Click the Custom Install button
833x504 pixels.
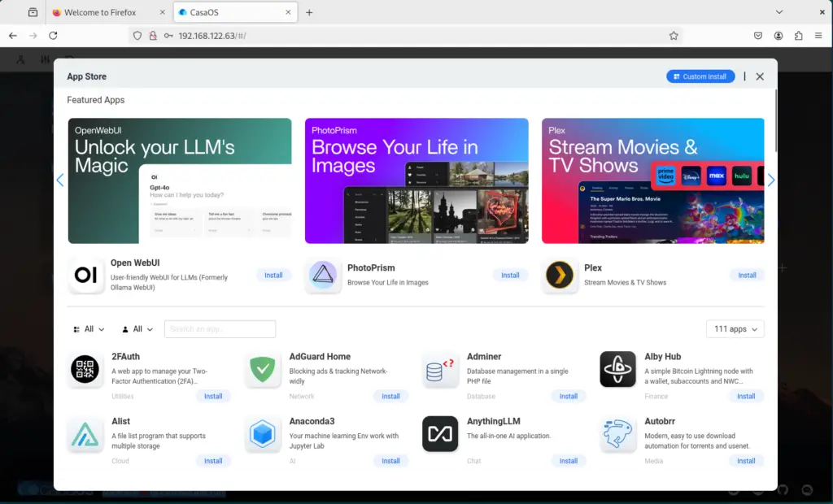pos(700,76)
